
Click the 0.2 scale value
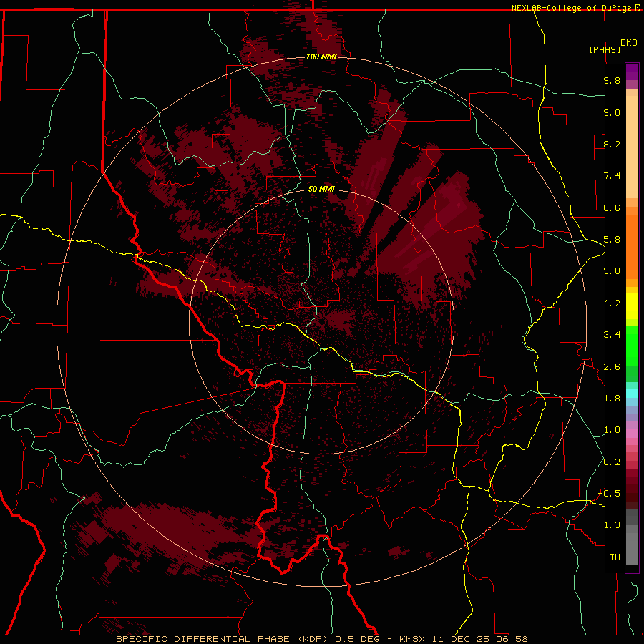[612, 462]
